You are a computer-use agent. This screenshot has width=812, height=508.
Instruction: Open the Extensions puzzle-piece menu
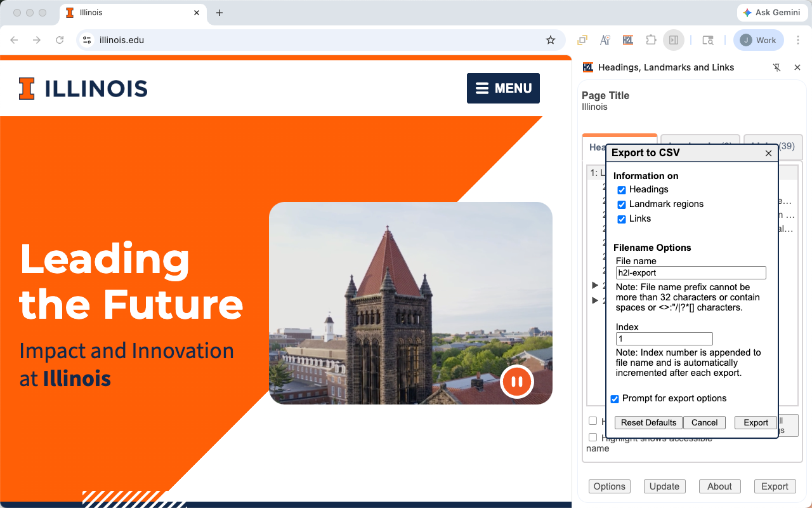coord(651,40)
